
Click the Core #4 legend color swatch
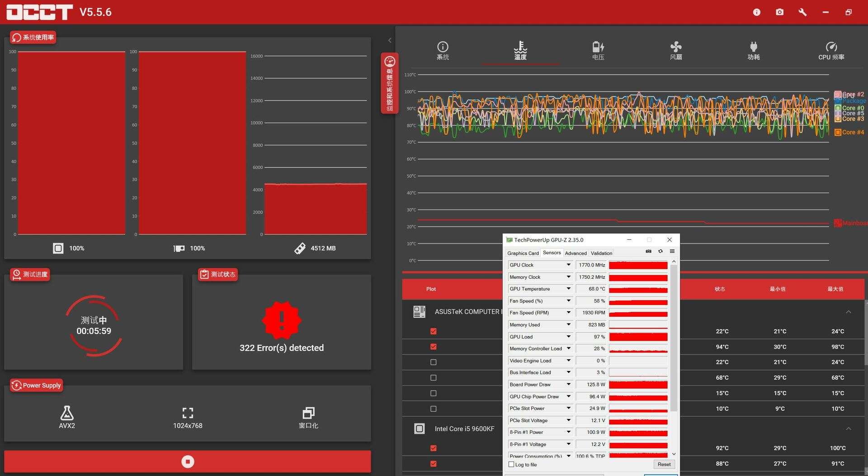(x=838, y=133)
